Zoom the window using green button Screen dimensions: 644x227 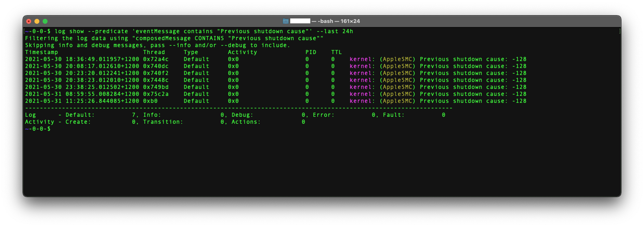coord(45,21)
